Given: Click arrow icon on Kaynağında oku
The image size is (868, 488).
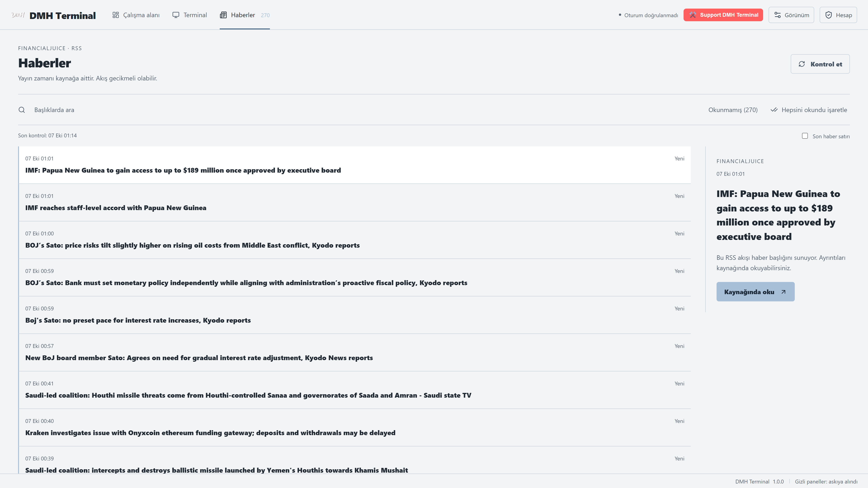Looking at the screenshot, I should point(783,292).
